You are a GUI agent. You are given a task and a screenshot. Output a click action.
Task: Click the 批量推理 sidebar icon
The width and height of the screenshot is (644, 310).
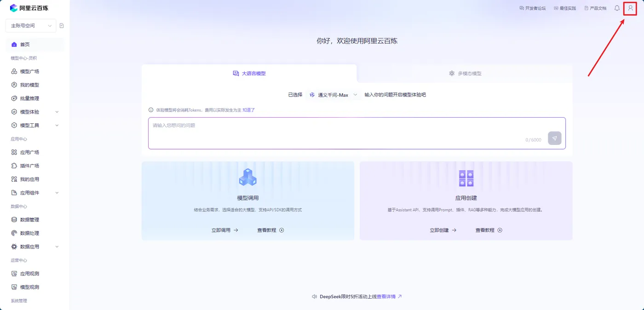[14, 98]
